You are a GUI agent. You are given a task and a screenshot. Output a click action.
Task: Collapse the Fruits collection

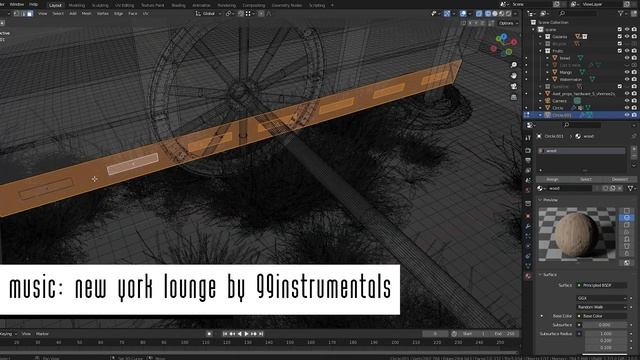[540, 51]
